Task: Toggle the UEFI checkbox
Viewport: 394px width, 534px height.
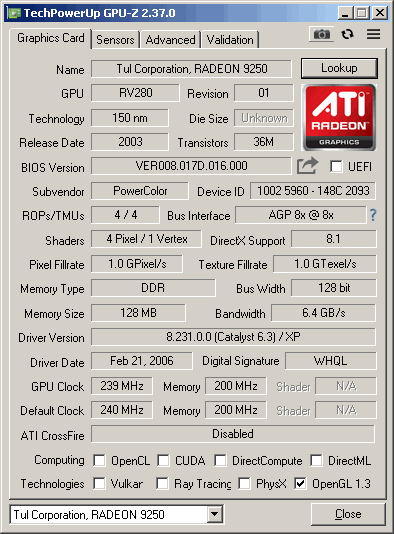Action: (x=336, y=167)
